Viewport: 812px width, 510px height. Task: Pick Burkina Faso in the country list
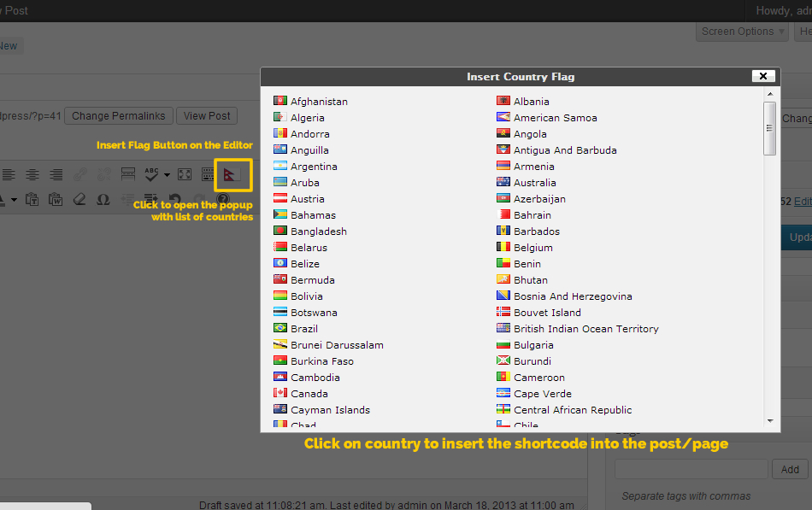point(322,361)
